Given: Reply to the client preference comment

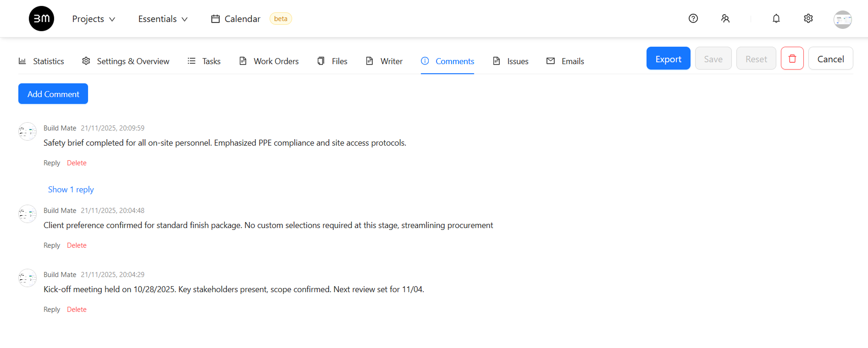Looking at the screenshot, I should click(52, 245).
